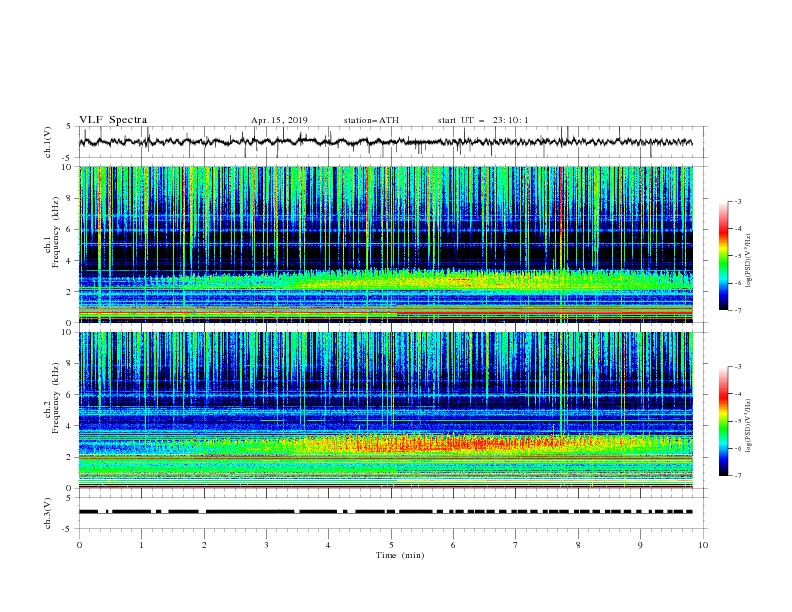
Task: Click the ch.1 spectrogram color scale bar
Action: (724, 256)
